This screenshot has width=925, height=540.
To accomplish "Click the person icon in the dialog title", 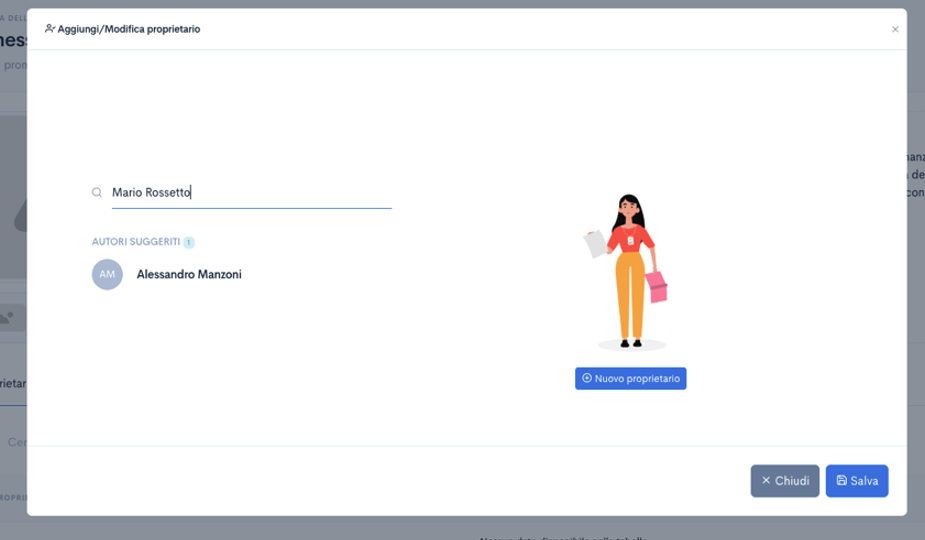I will [50, 29].
